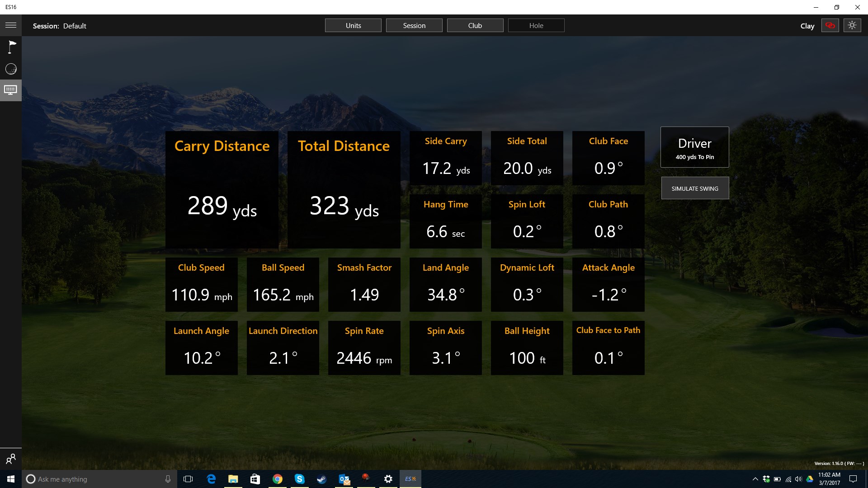This screenshot has height=488, width=868.
Task: Open the hamburger navigation menu
Action: [11, 25]
